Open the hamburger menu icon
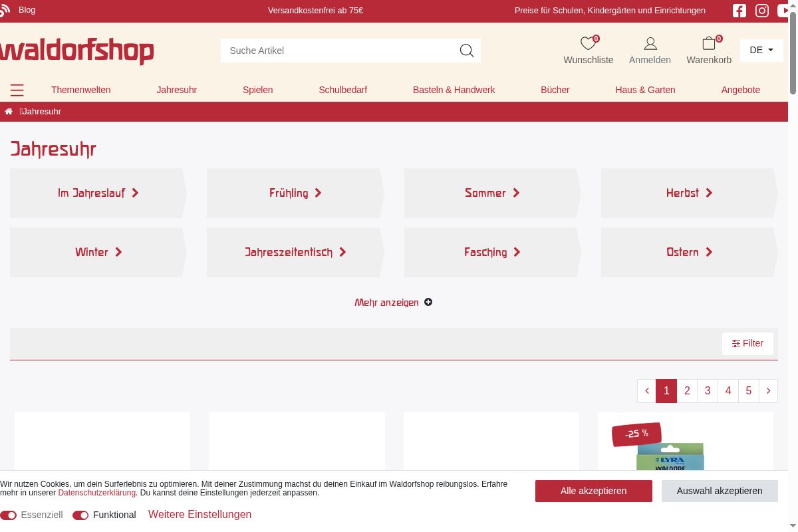 pos(17,90)
